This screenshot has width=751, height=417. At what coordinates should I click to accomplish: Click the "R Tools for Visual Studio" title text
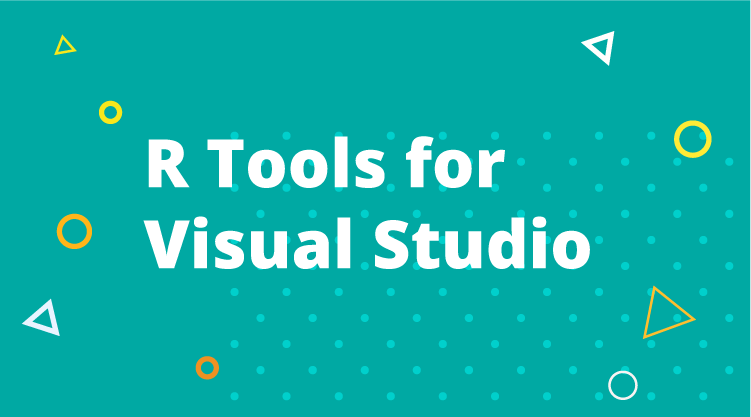pyautogui.click(x=368, y=203)
